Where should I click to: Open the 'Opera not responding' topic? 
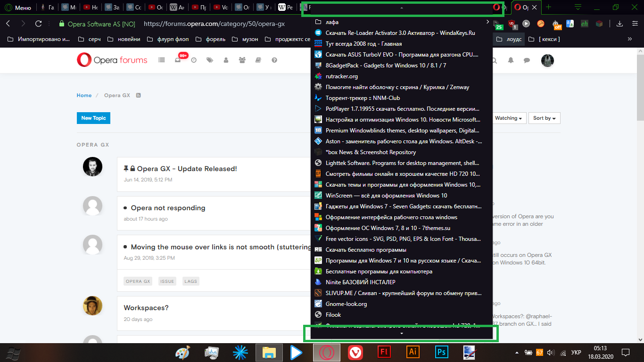coord(168,208)
